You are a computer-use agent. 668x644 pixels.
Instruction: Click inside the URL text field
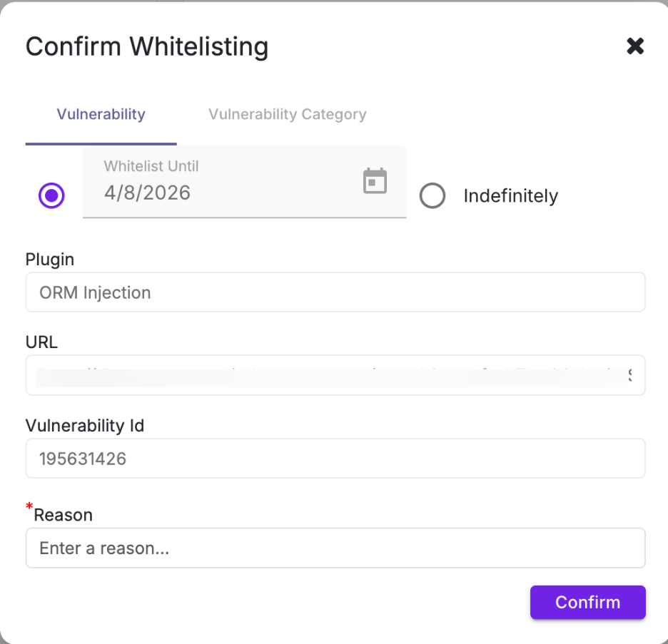click(x=335, y=375)
